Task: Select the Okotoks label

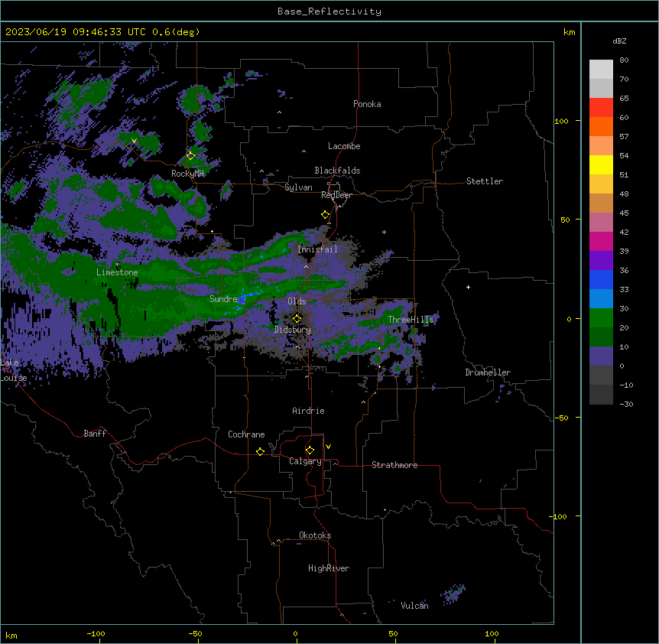Action: [315, 535]
